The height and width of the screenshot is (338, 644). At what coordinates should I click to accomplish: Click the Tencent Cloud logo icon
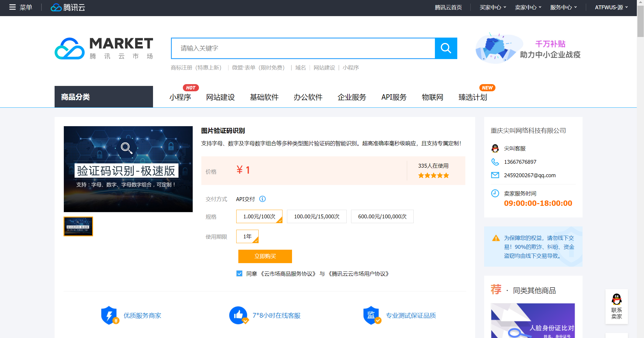pos(56,7)
